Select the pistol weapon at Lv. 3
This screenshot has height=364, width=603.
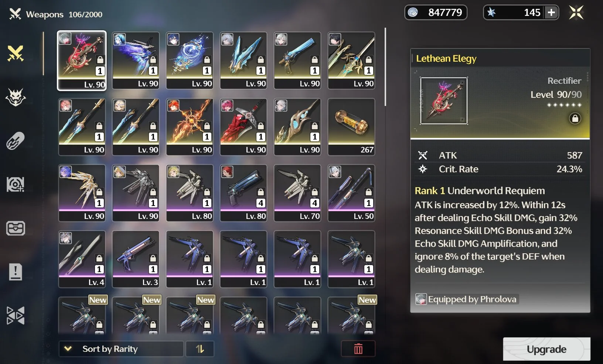(x=136, y=259)
